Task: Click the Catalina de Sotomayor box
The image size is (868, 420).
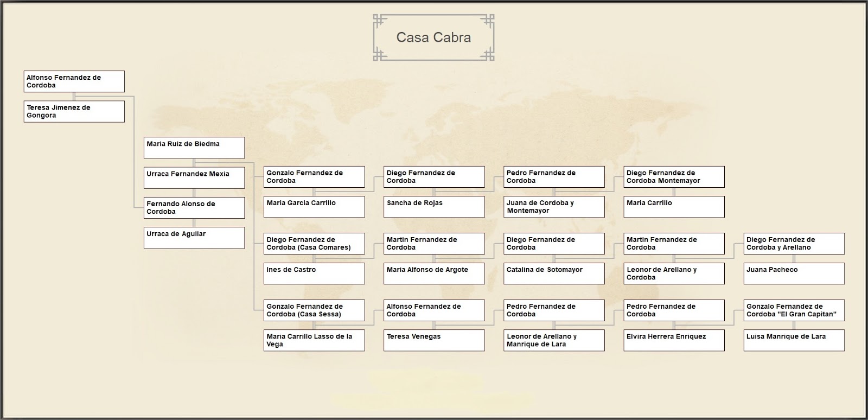Action: 554,273
